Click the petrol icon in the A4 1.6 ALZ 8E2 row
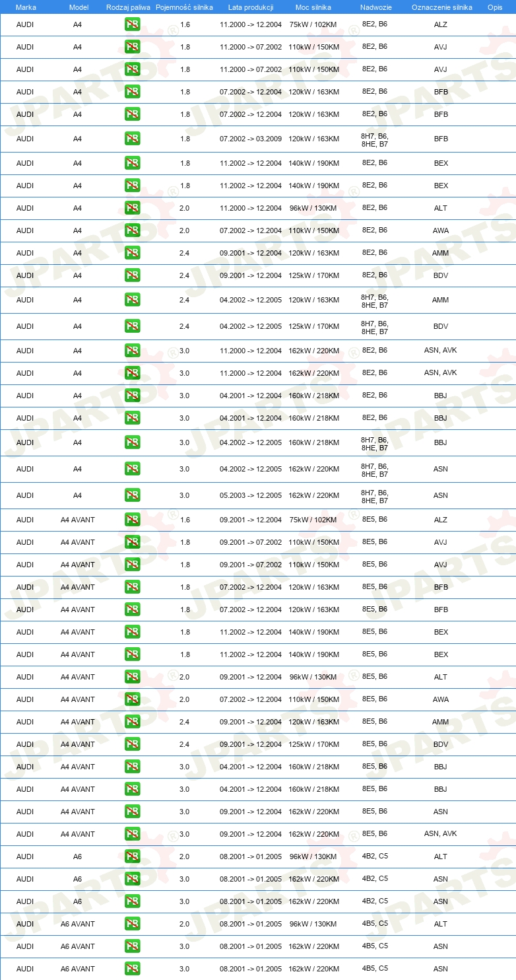 coord(132,24)
